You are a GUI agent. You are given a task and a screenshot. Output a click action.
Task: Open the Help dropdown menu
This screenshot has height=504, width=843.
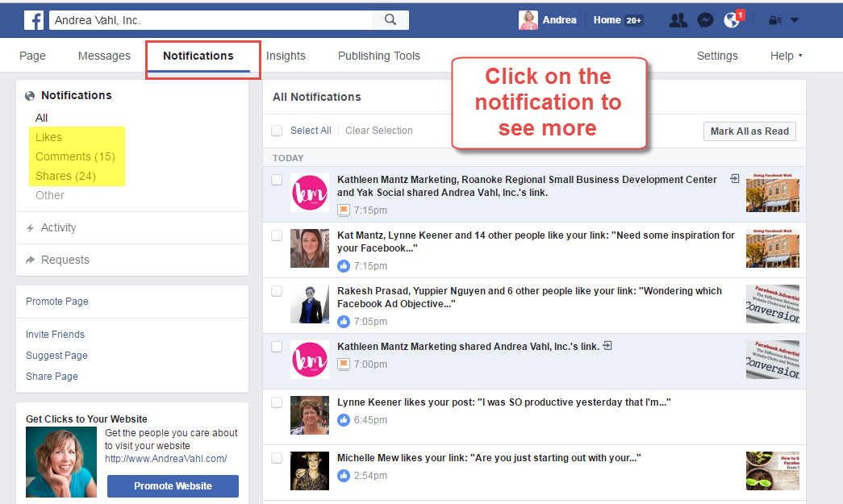[786, 56]
